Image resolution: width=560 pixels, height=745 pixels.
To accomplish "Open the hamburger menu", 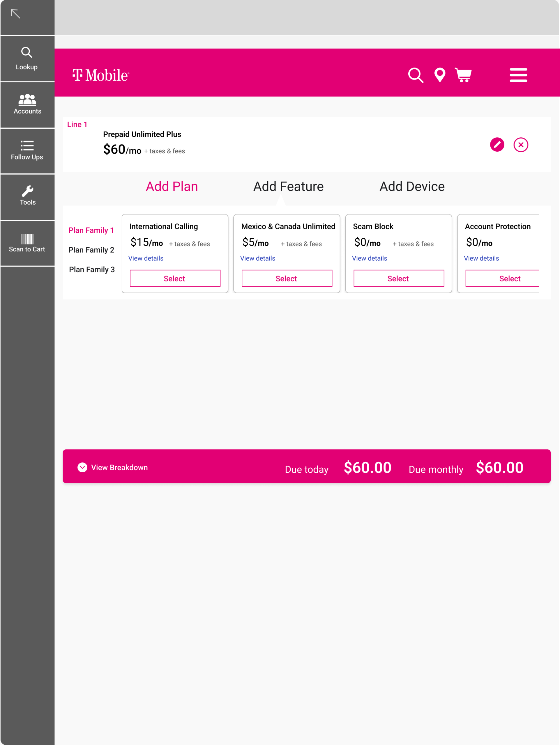I will pos(518,75).
